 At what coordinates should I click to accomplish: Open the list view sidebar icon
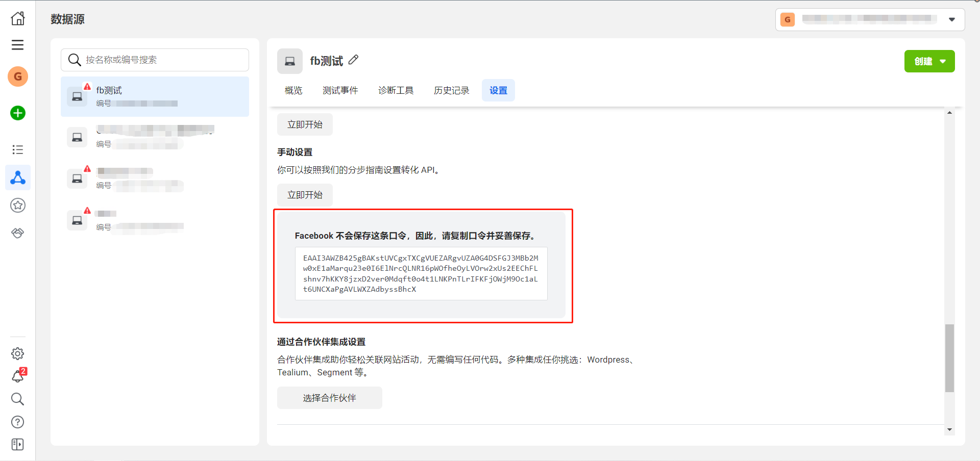pos(18,149)
